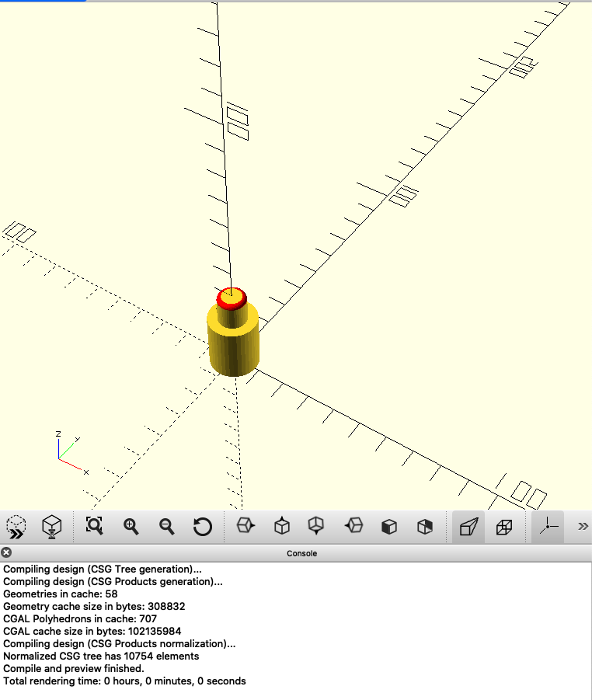Toggle Perspective projection
592x700 pixels.
(468, 527)
